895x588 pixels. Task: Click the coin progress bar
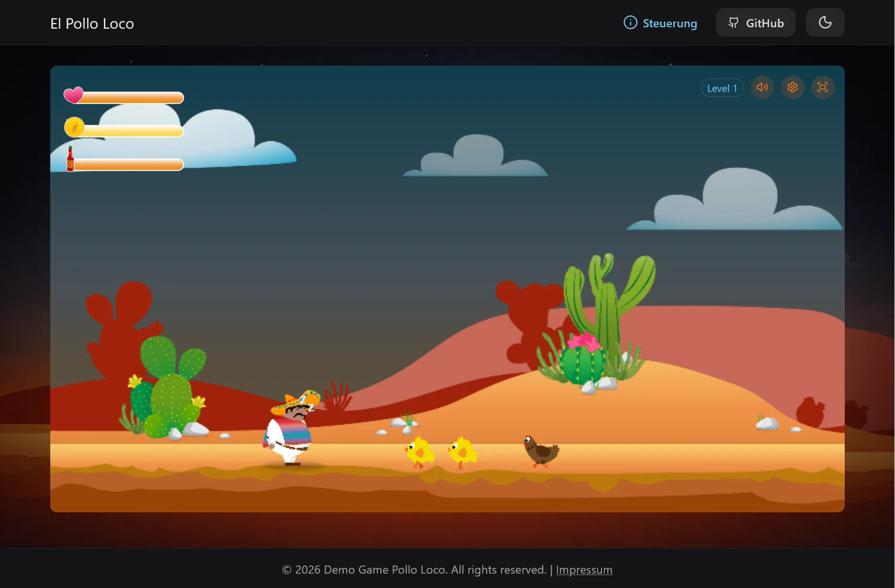pyautogui.click(x=129, y=131)
